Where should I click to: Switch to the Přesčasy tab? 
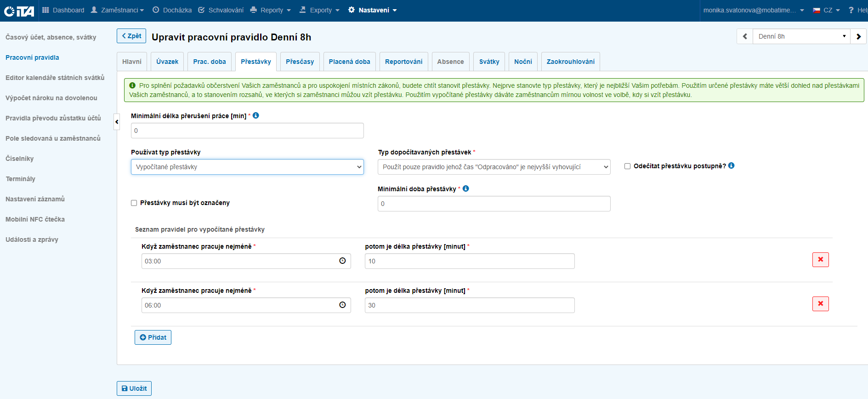pyautogui.click(x=300, y=62)
